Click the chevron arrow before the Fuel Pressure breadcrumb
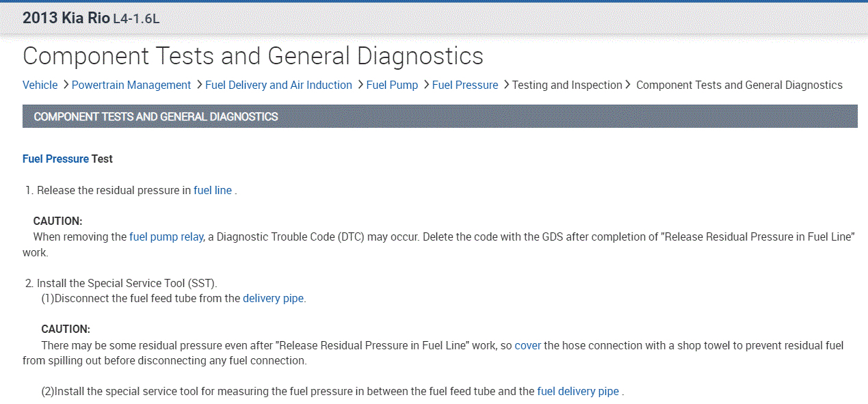This screenshot has height=404, width=868. coord(425,85)
